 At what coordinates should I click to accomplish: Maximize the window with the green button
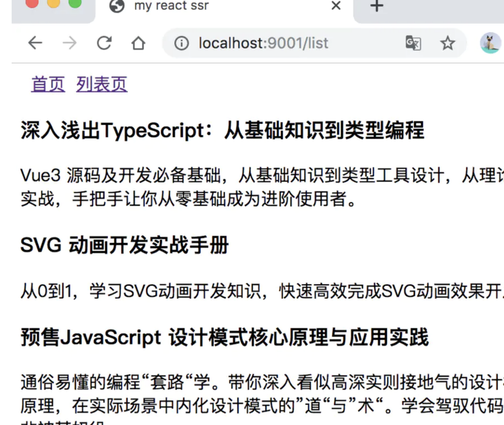click(75, 4)
